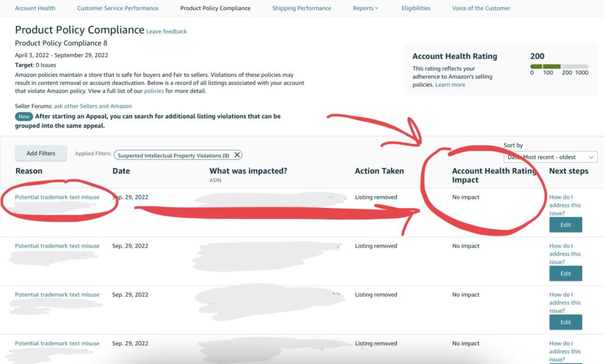
Task: Click the Reason column header
Action: [x=29, y=171]
